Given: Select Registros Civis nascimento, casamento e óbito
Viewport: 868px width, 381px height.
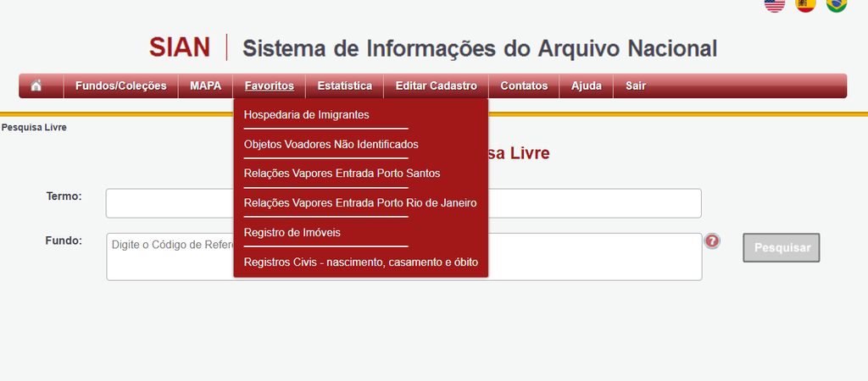Looking at the screenshot, I should click(360, 262).
